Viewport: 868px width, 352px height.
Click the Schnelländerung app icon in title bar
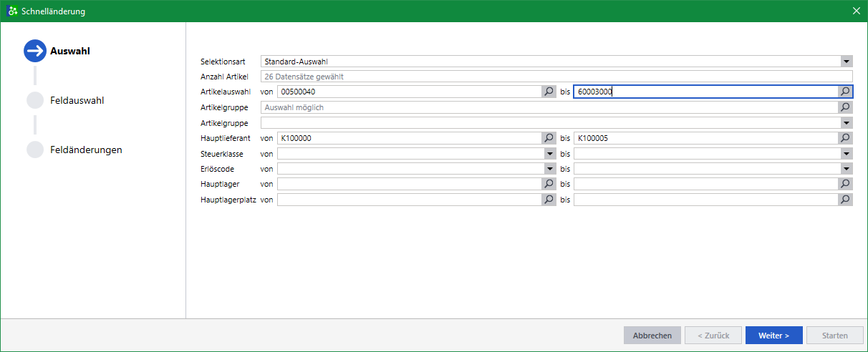click(12, 11)
